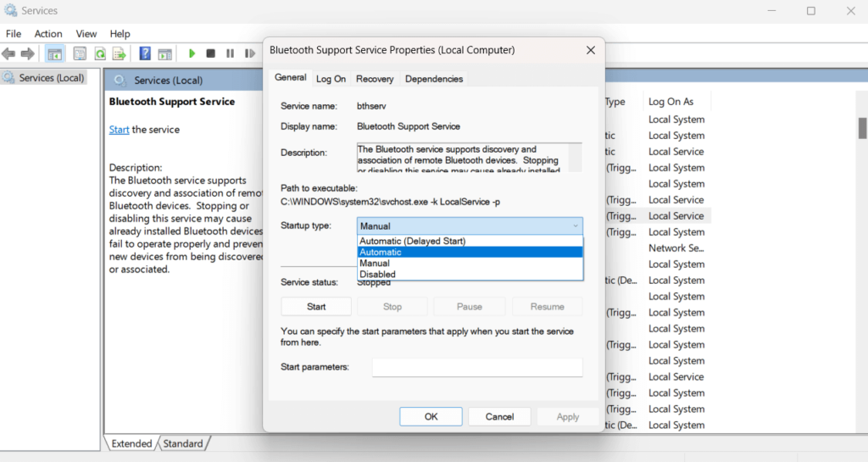
Task: Click the Start button in dialog
Action: (316, 307)
